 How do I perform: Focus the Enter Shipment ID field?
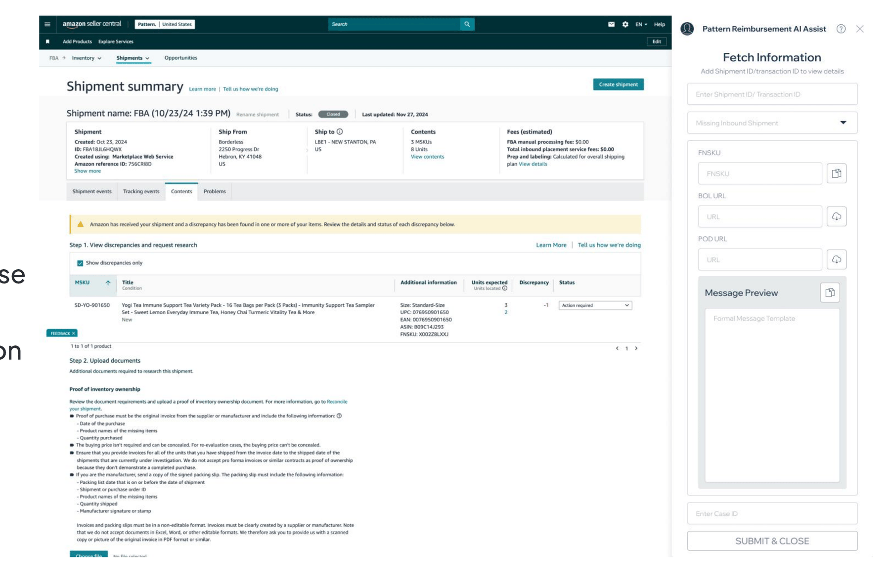pyautogui.click(x=772, y=94)
